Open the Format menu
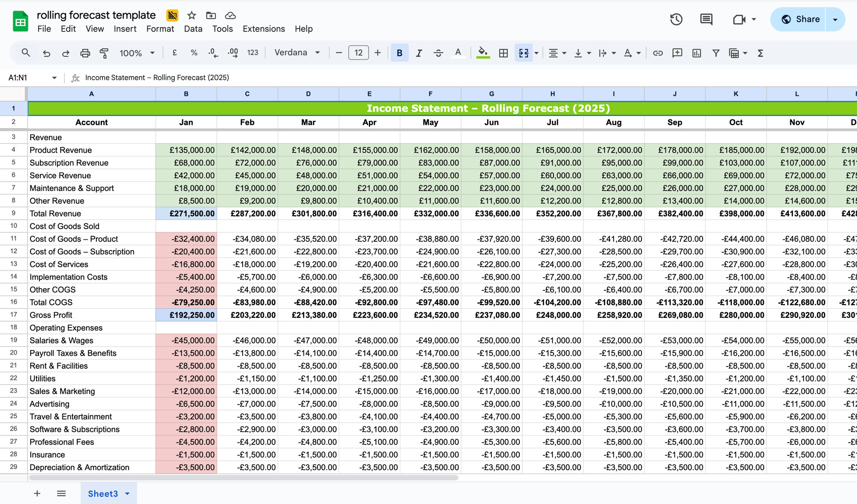The height and width of the screenshot is (504, 857). (x=160, y=29)
